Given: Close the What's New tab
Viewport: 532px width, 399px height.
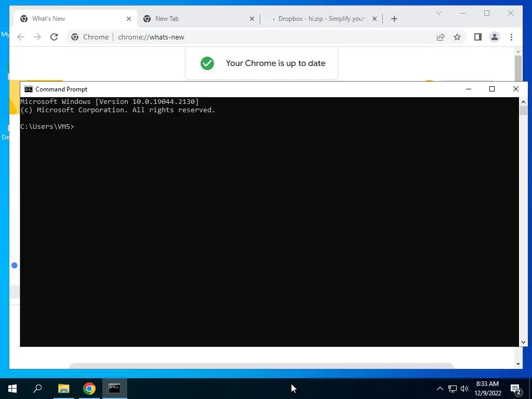Looking at the screenshot, I should point(129,19).
